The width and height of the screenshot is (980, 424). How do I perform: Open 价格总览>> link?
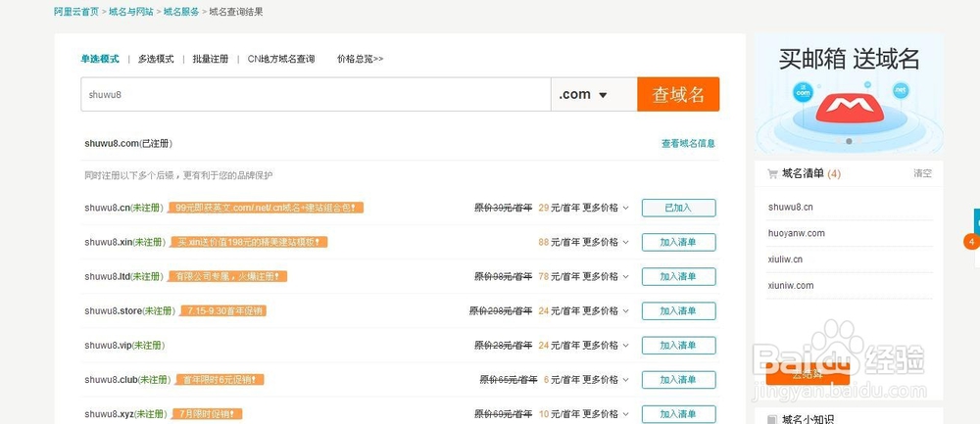(360, 59)
